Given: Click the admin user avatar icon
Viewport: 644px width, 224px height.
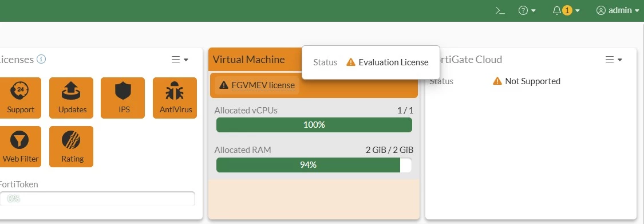Looking at the screenshot, I should (601, 11).
